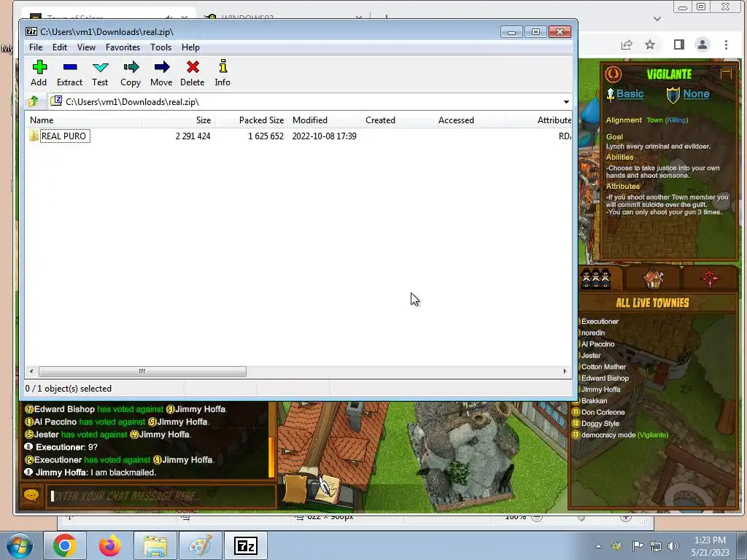This screenshot has width=747, height=560.
Task: Select Cotton Mather in the townies list
Action: pyautogui.click(x=603, y=367)
